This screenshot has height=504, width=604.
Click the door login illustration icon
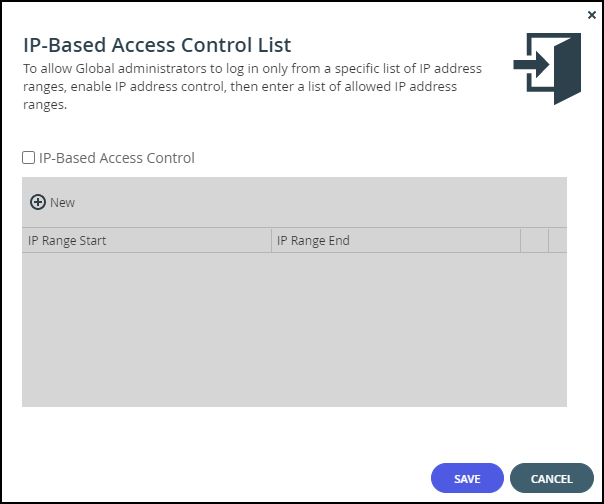tap(547, 69)
